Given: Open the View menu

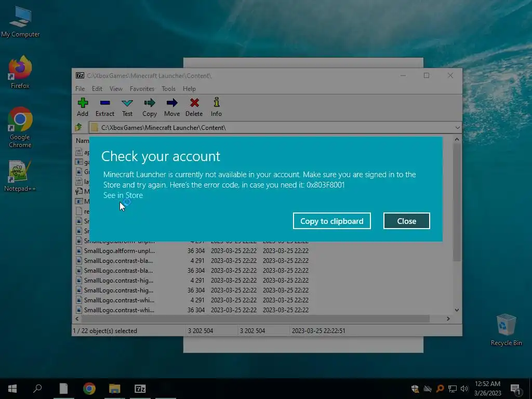Looking at the screenshot, I should pyautogui.click(x=116, y=88).
